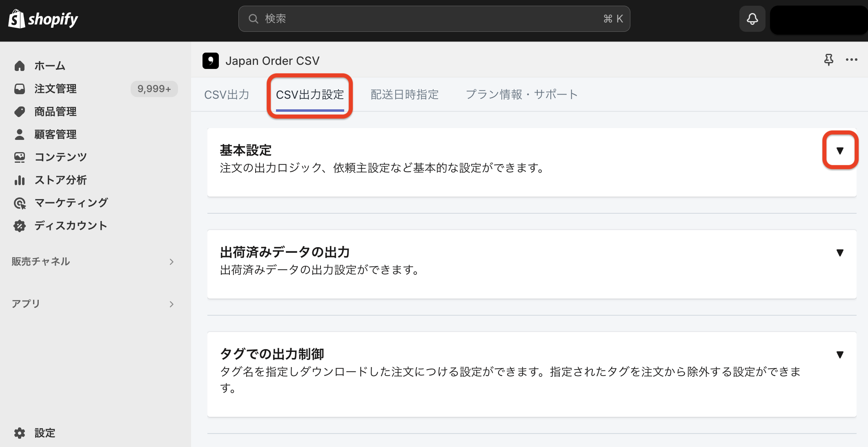868x447 pixels.
Task: Expand the 基本設定 section arrow
Action: [840, 150]
